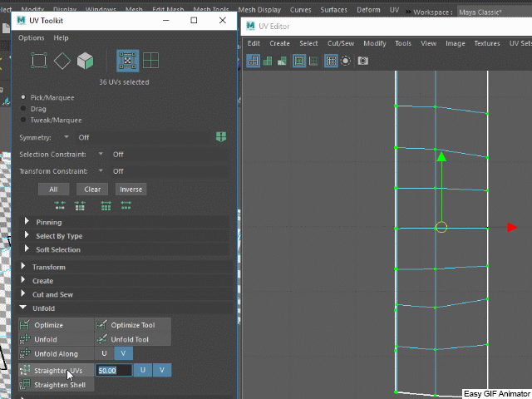The height and width of the screenshot is (399, 532).
Task: Choose the Drag selection radio button
Action: [x=23, y=109]
